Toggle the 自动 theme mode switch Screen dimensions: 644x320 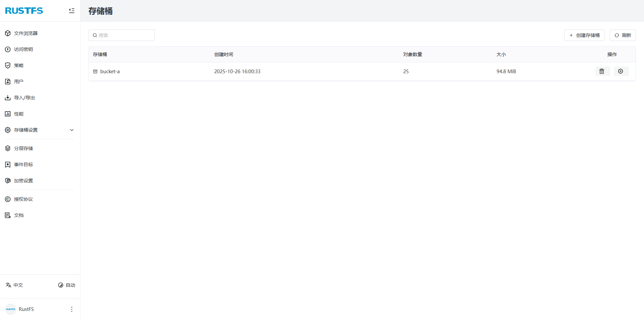[66, 285]
